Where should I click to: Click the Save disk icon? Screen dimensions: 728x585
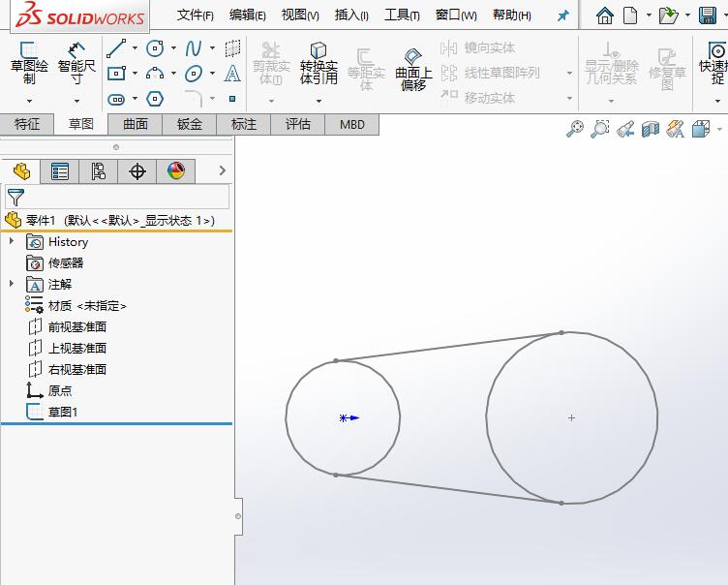pyautogui.click(x=708, y=15)
